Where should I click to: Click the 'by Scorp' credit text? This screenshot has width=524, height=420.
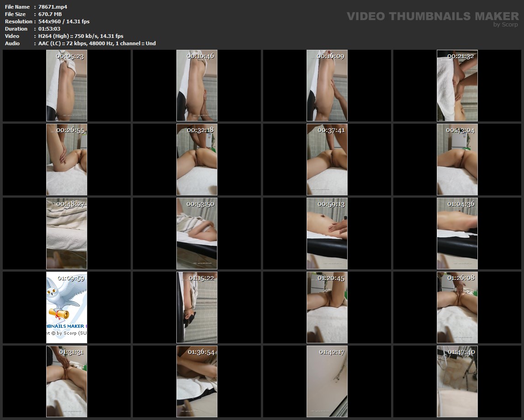coord(505,25)
